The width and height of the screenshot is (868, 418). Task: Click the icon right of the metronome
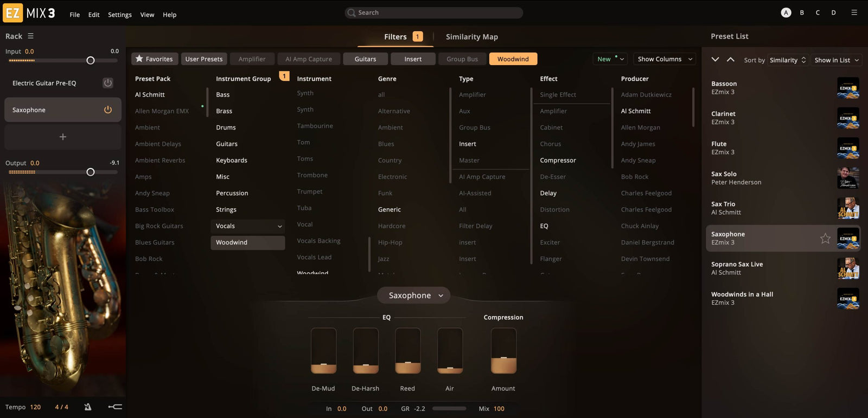[x=115, y=407]
